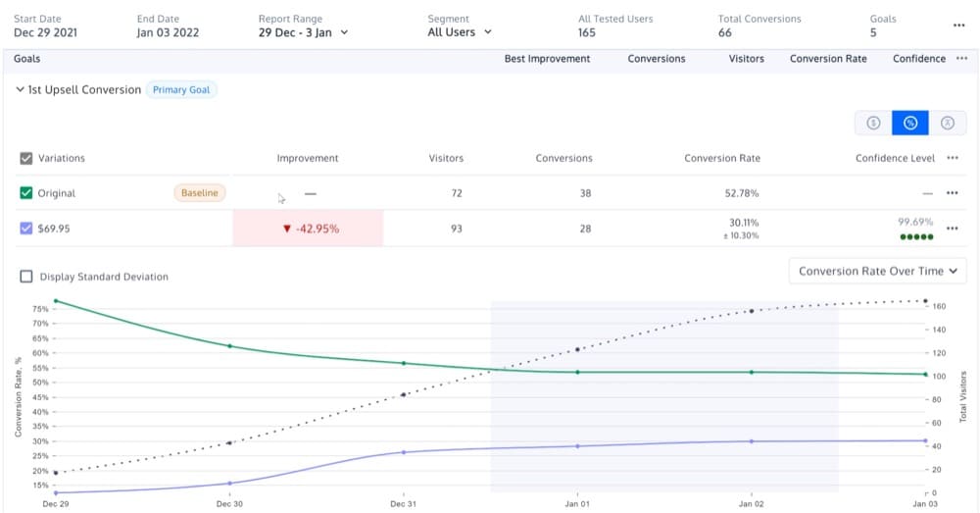Select the percentage view icon
The width and height of the screenshot is (980, 513).
tap(909, 123)
